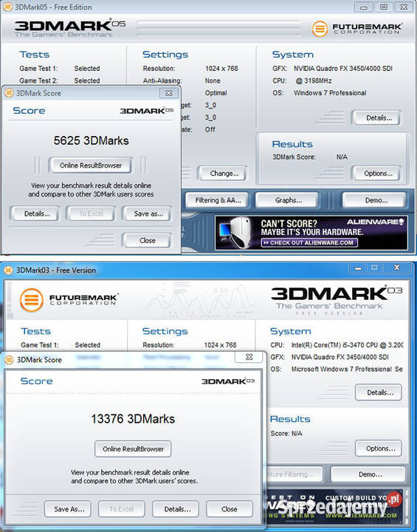
Task: Select the '5625 3DMarks' score text
Action: coord(92,140)
